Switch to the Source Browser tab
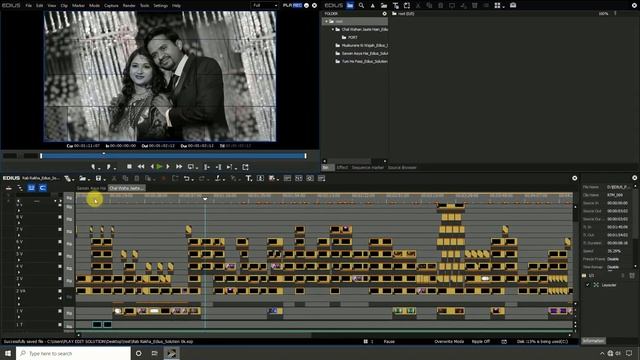 pos(402,167)
